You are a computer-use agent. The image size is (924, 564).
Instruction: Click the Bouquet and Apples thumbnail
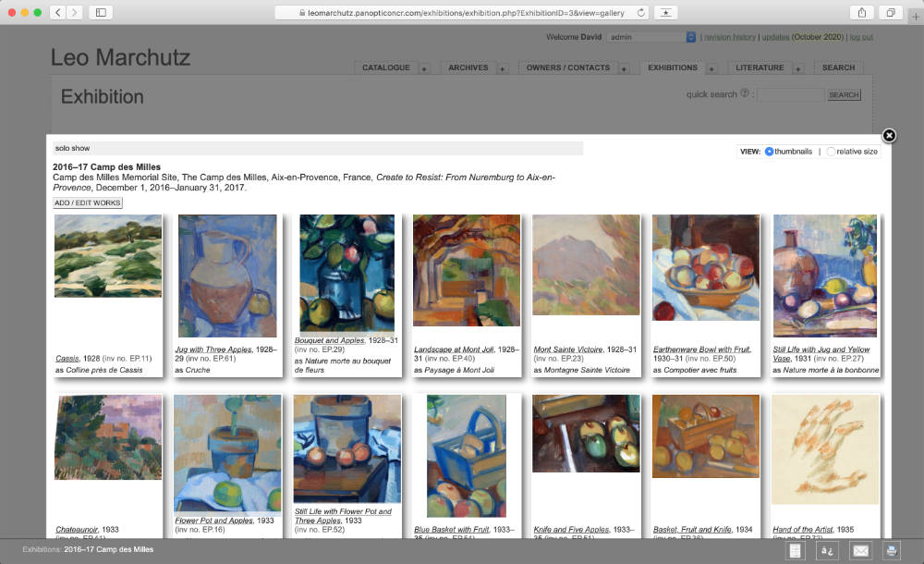[347, 273]
